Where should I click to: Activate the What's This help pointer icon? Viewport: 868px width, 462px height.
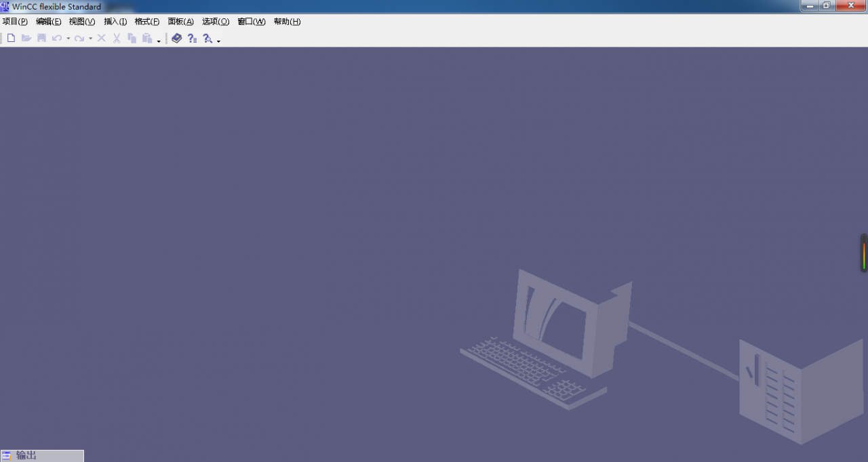click(208, 39)
